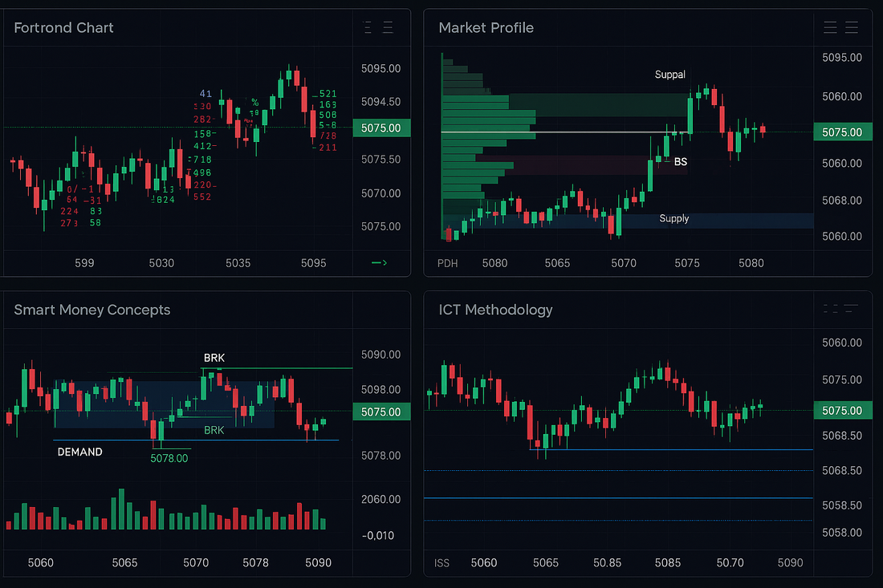Select the Fortrond Chart panel title
Image resolution: width=883 pixels, height=588 pixels.
tap(64, 27)
